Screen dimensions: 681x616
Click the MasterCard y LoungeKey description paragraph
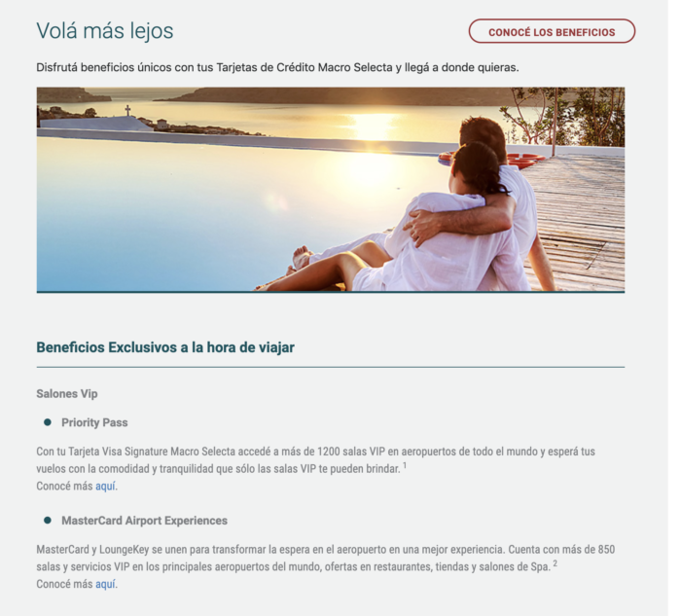[x=326, y=559]
